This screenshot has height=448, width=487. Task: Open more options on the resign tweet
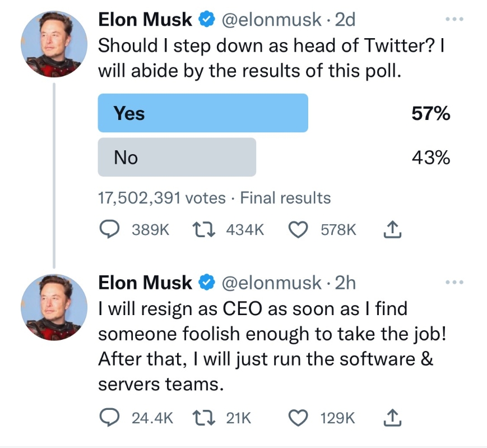[454, 283]
